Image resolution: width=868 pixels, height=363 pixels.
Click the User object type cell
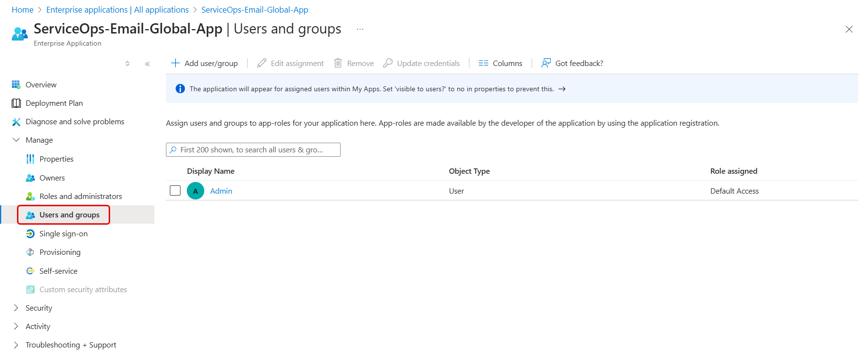tap(457, 191)
